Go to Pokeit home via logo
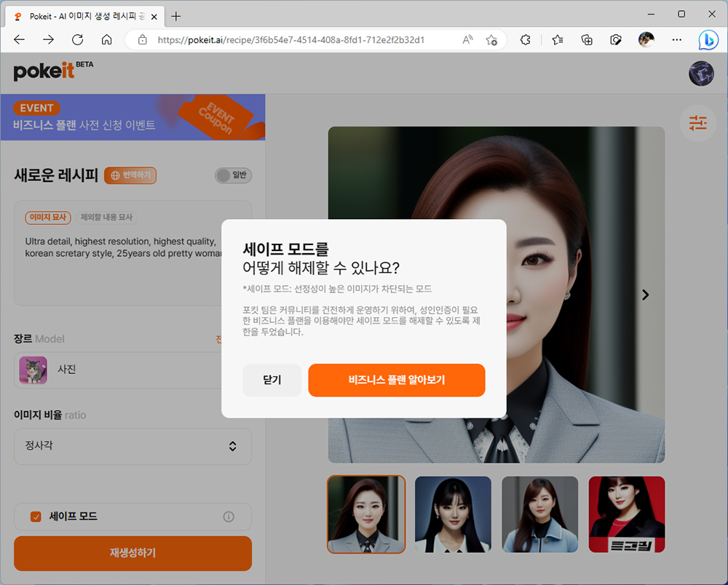 point(53,71)
